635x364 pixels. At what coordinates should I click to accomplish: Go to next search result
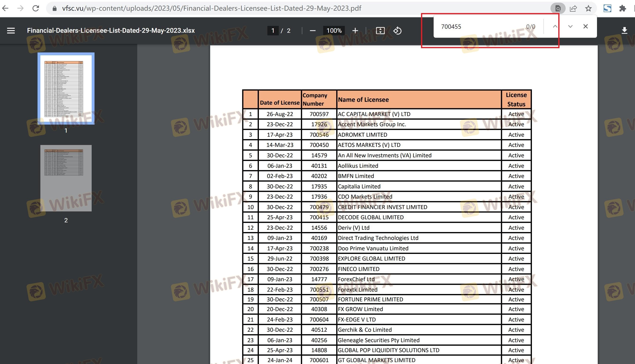click(570, 26)
